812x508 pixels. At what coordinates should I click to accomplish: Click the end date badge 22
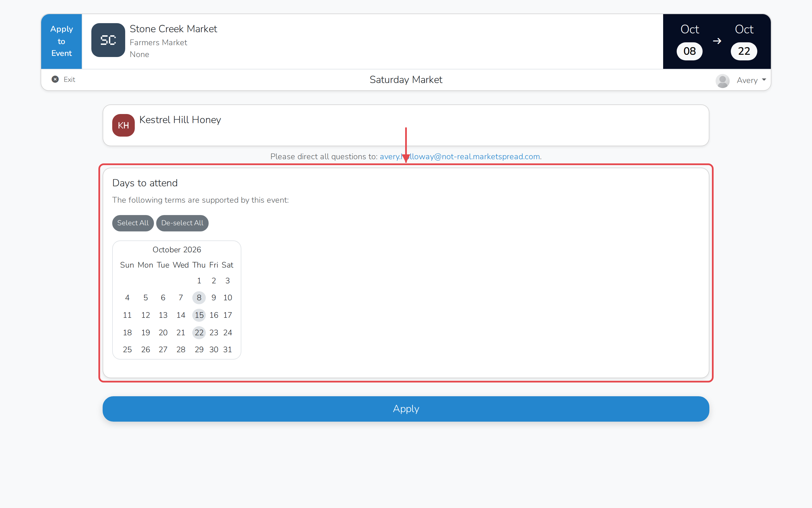click(x=744, y=51)
